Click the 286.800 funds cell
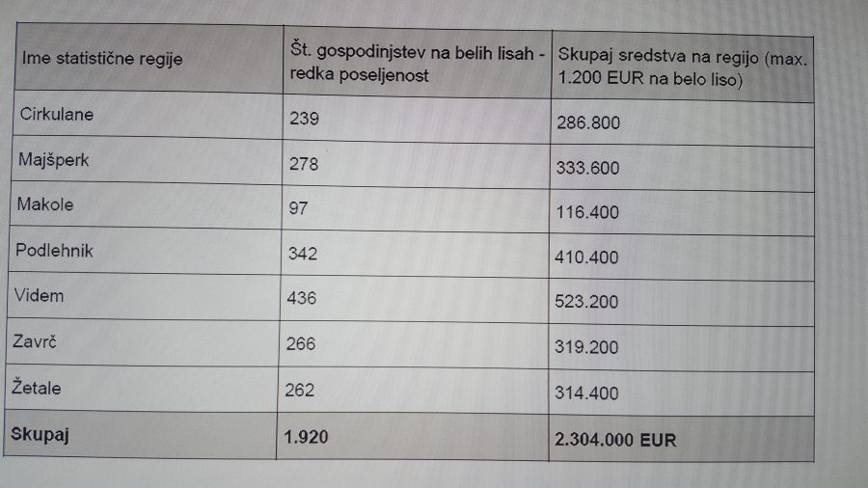The image size is (868, 488). click(588, 123)
